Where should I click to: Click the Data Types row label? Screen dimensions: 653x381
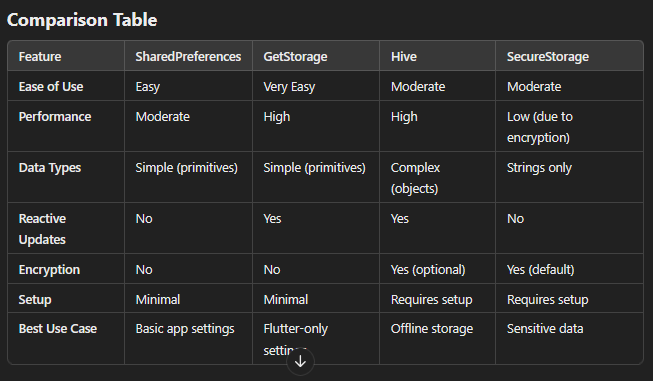pyautogui.click(x=50, y=168)
